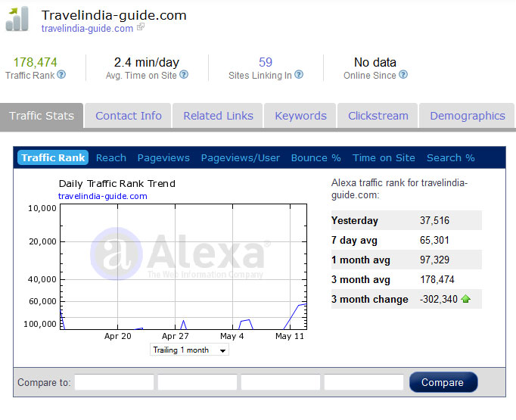This screenshot has height=420, width=516.
Task: Click the Apr 20 axis label
Action: [x=117, y=336]
